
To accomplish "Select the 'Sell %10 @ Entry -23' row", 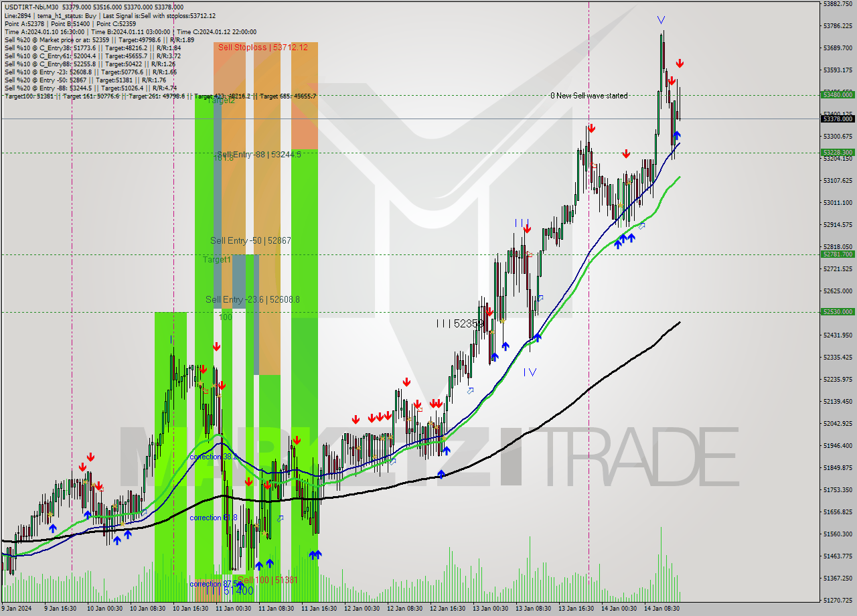I will [90, 72].
